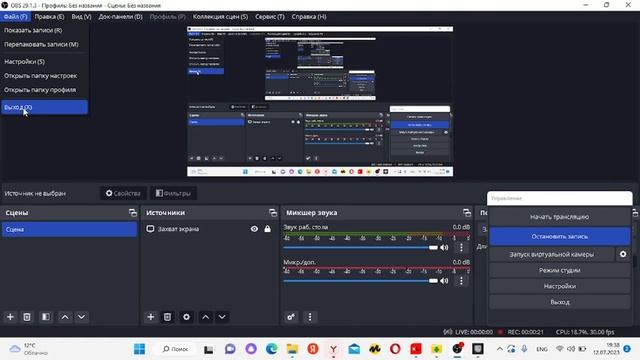Switch ENG keyboard language in tray
The image size is (640, 360).
pyautogui.click(x=542, y=349)
